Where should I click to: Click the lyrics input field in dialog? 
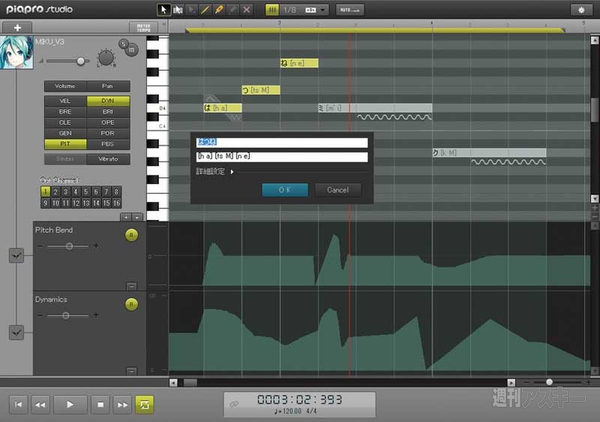pos(282,142)
